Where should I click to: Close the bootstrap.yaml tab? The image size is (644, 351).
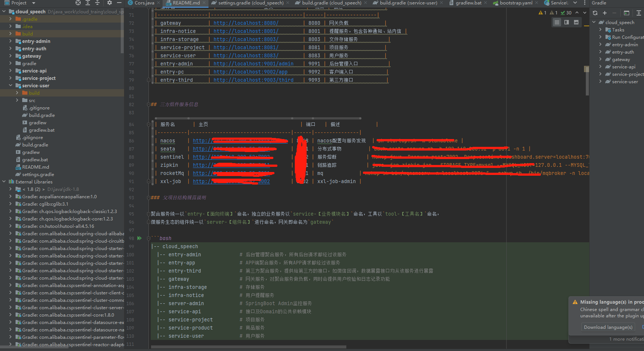pos(537,3)
